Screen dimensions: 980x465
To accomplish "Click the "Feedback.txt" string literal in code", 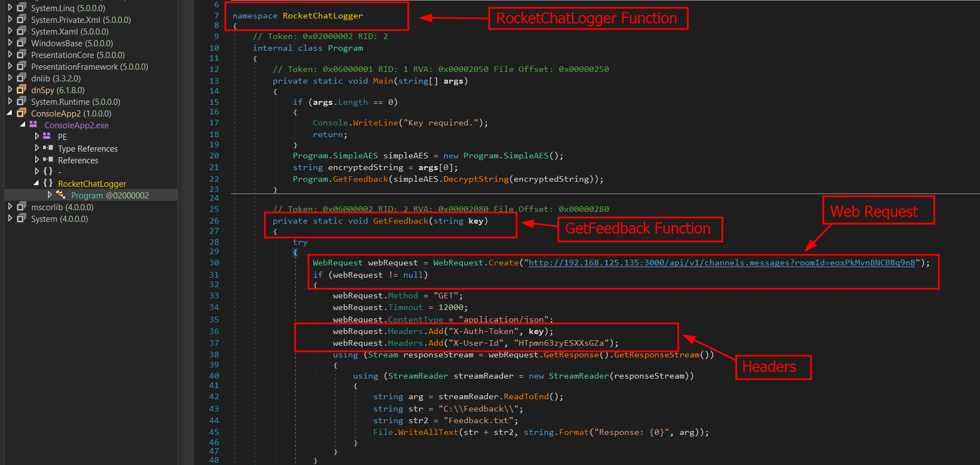I will [479, 420].
